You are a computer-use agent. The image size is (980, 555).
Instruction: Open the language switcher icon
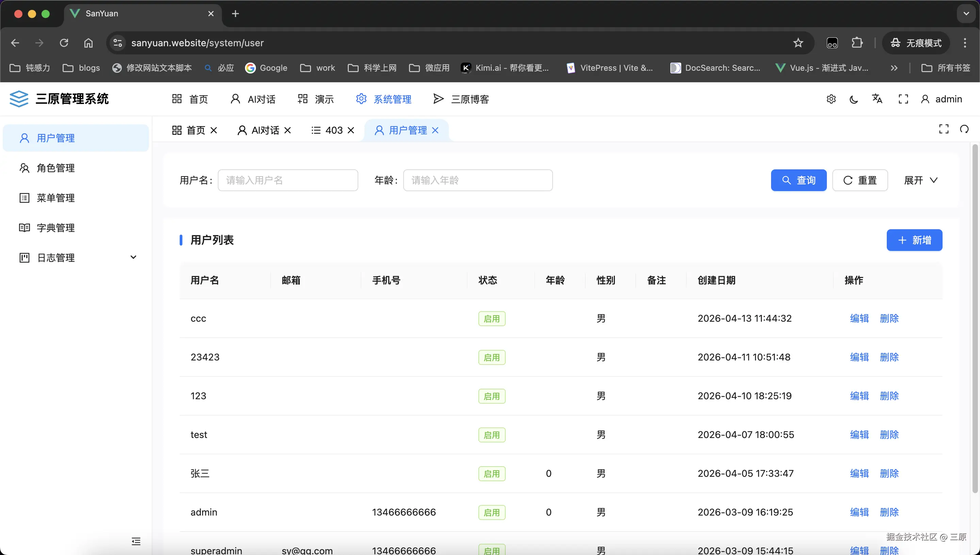(877, 99)
